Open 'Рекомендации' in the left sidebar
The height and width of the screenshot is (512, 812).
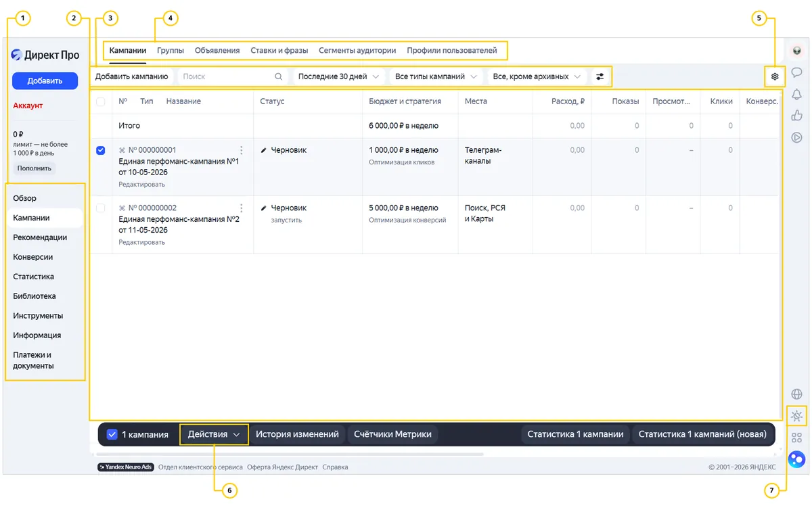[x=40, y=237]
